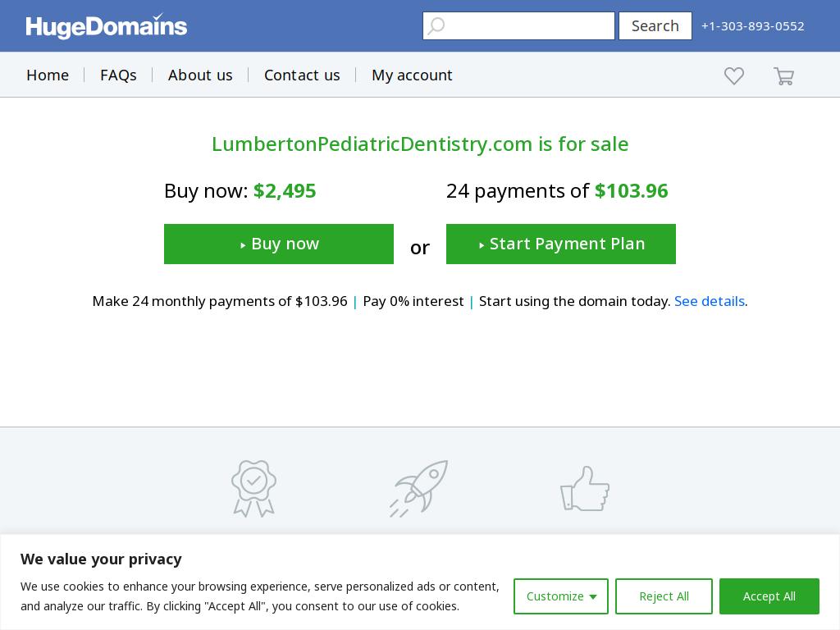Expand the Customize cookie options dropdown
The height and width of the screenshot is (630, 840).
click(561, 596)
